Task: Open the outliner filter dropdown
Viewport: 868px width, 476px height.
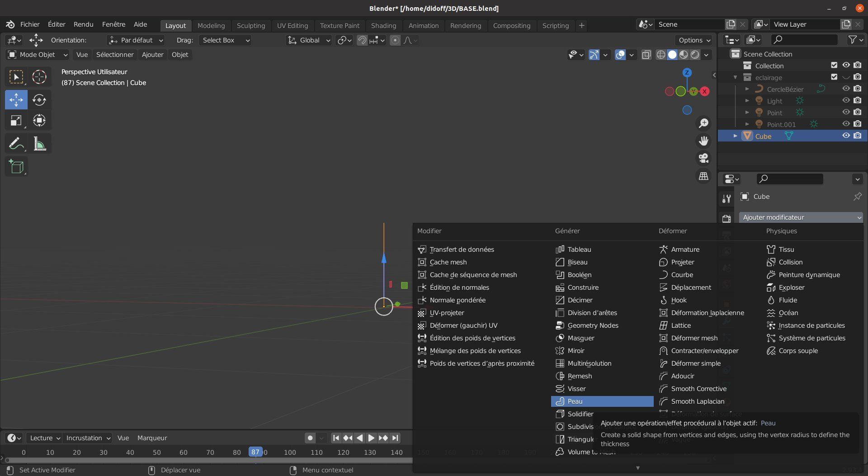Action: click(x=855, y=40)
